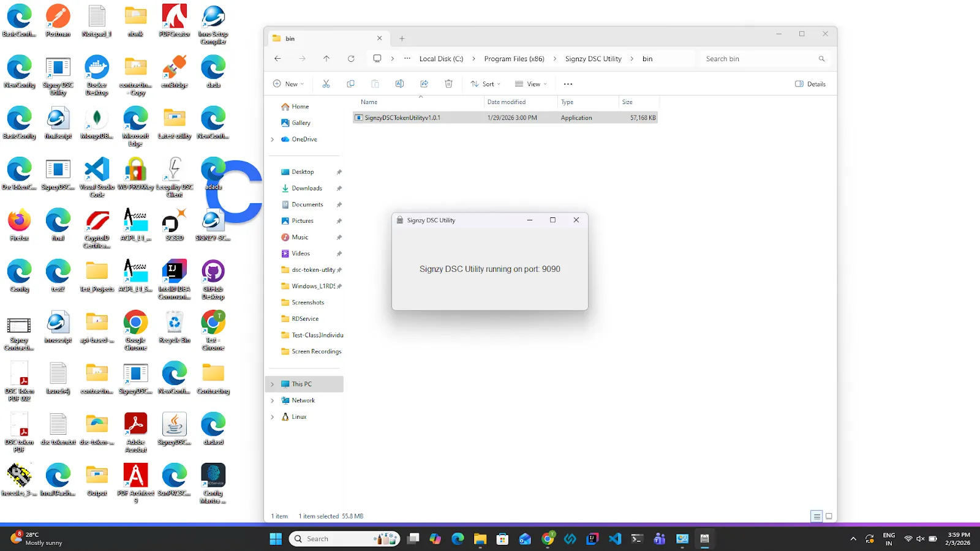This screenshot has width=980, height=551.
Task: Expand Network in navigation pane
Action: point(273,400)
